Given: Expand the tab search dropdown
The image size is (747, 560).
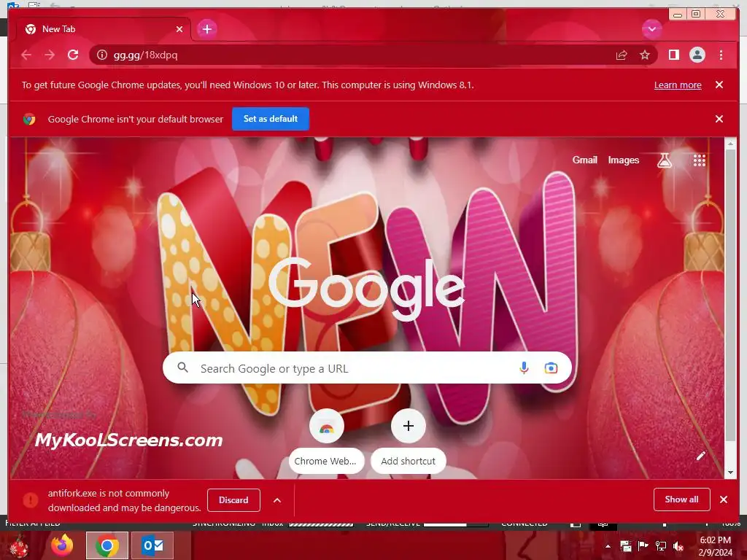Looking at the screenshot, I should pyautogui.click(x=651, y=29).
